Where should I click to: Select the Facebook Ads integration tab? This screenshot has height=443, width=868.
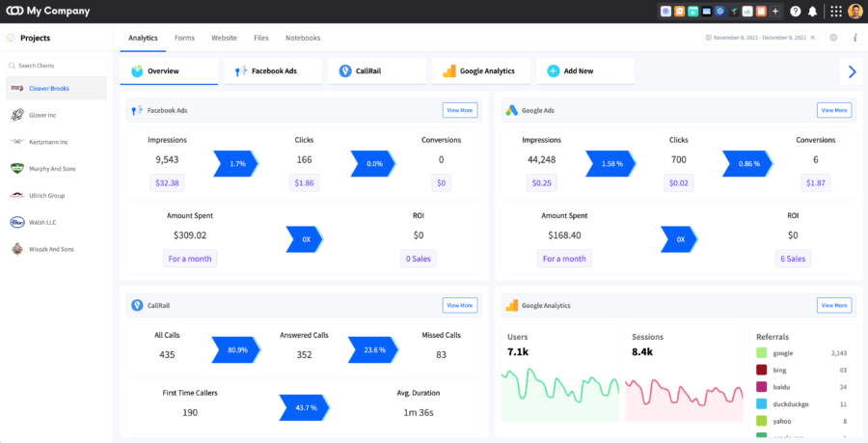point(273,70)
